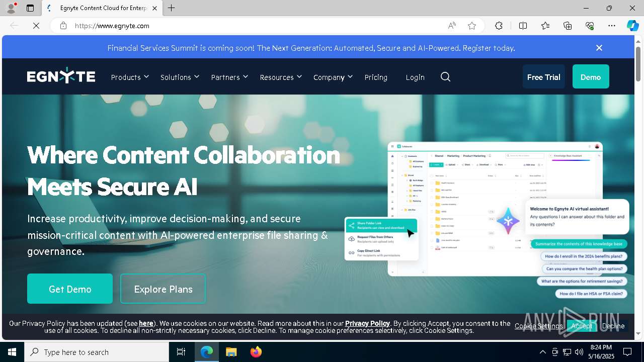
Task: Click the Financial Services Summit announcement text
Action: [x=311, y=48]
